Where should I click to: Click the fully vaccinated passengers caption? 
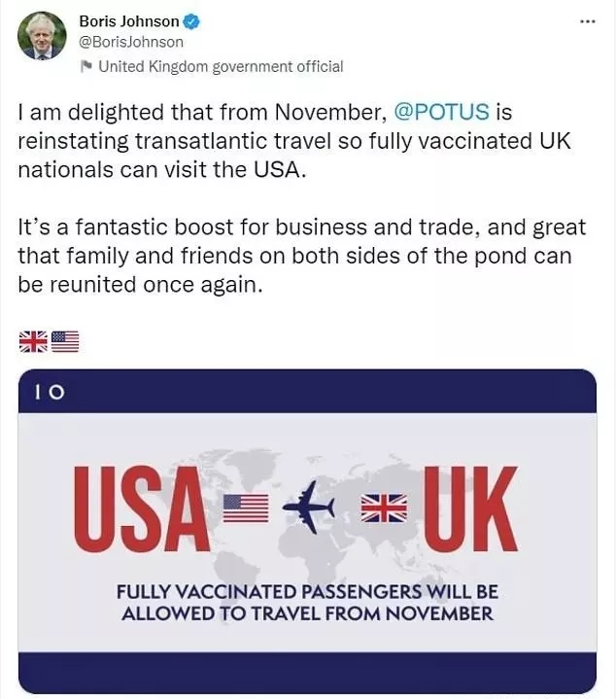coord(305,602)
